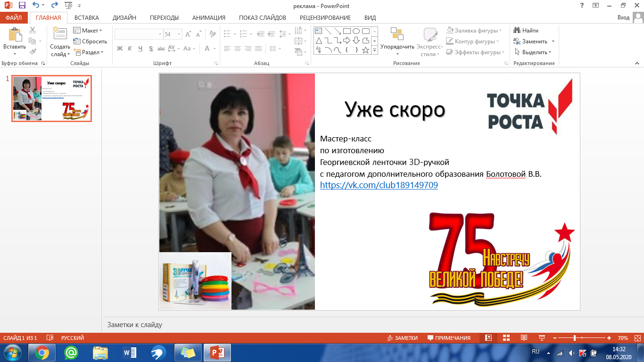Open Chrome from the Windows taskbar

point(42,352)
